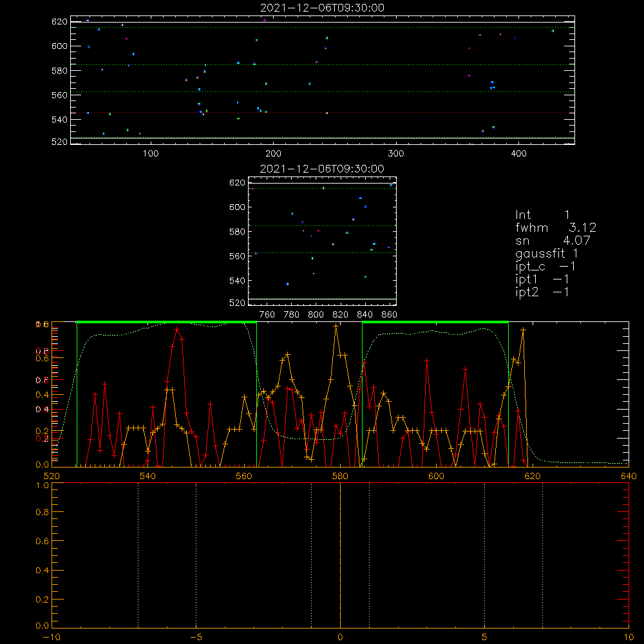644x644 pixels.
Task: Click x-axis label 640 of the spectrum plot
Action: pyautogui.click(x=629, y=476)
